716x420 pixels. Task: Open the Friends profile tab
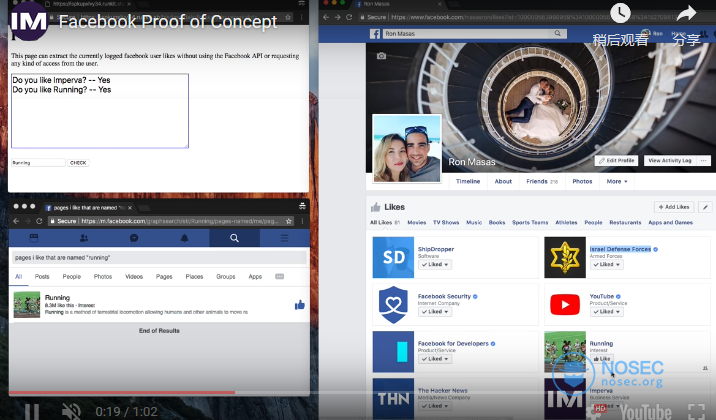point(542,181)
